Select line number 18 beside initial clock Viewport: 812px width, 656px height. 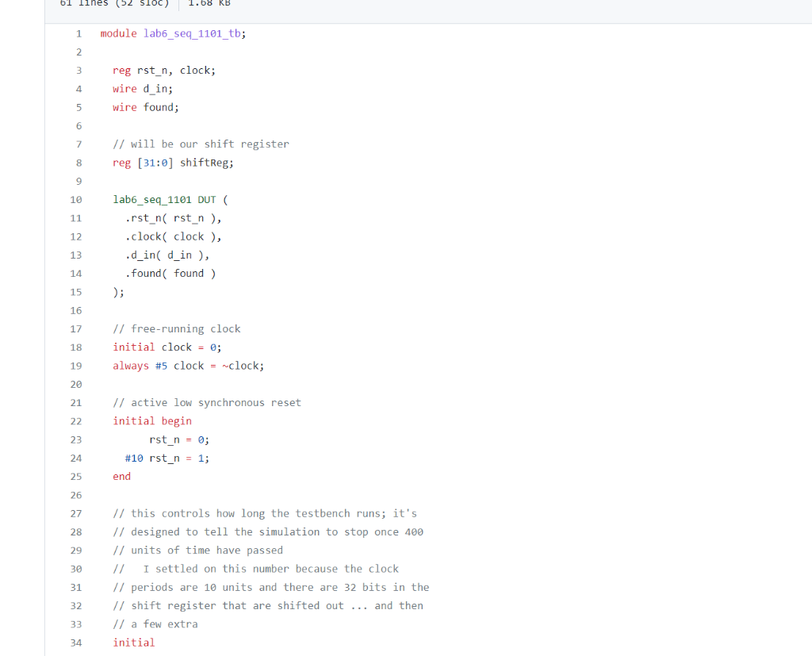(x=76, y=347)
